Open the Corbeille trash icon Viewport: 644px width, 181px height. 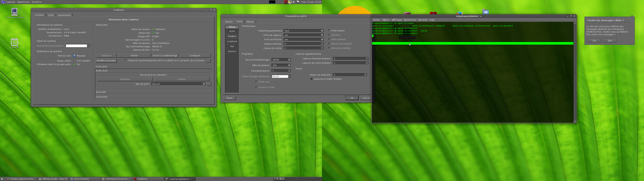pos(14,42)
